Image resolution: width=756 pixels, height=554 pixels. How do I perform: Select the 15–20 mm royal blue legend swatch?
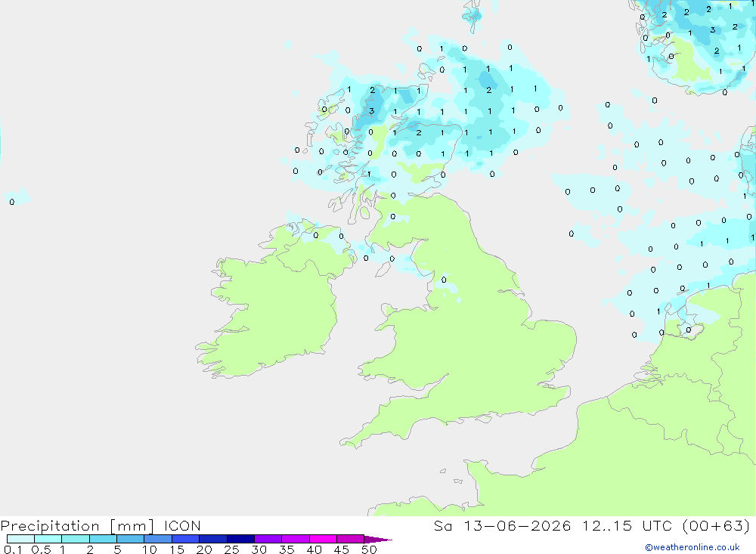(185, 539)
